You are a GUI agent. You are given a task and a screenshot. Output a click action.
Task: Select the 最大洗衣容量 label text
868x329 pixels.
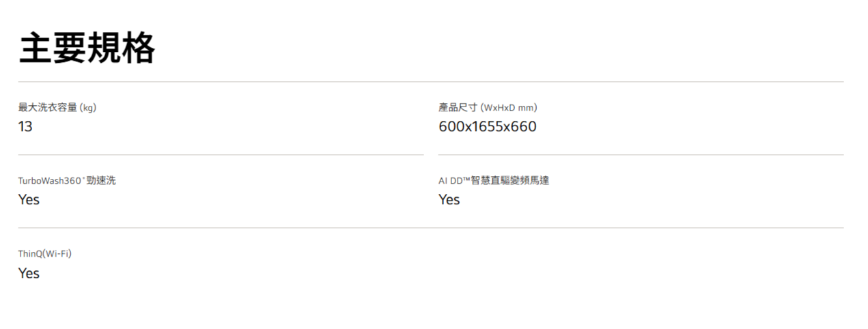48,107
